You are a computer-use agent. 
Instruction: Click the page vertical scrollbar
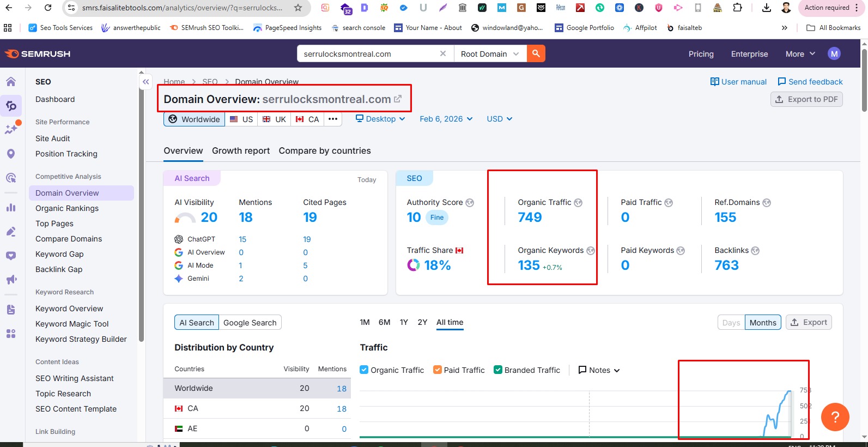864,82
